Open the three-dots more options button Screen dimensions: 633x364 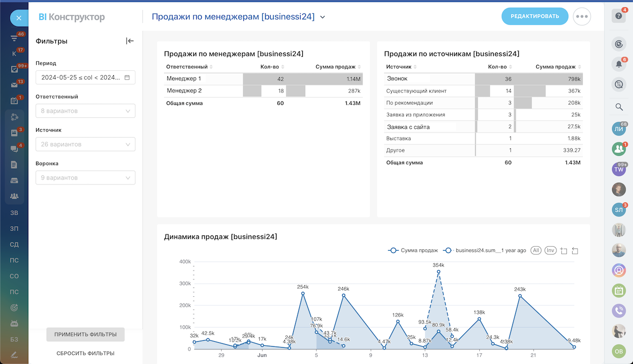tap(582, 16)
